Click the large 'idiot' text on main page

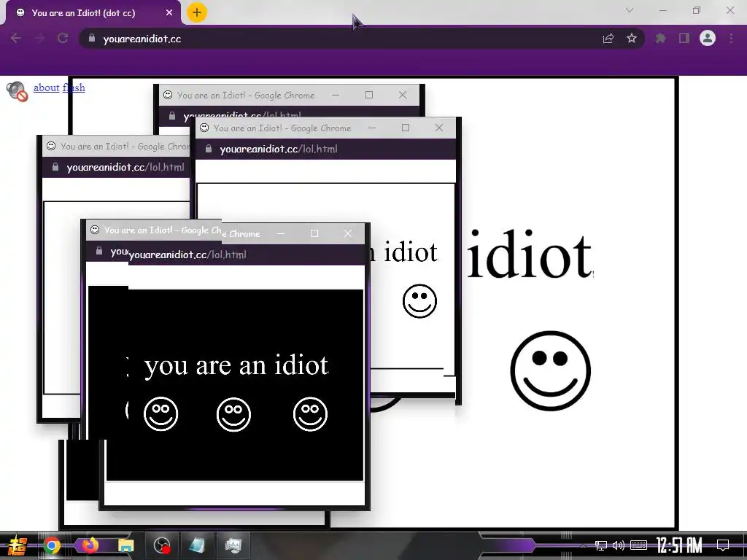tap(530, 254)
